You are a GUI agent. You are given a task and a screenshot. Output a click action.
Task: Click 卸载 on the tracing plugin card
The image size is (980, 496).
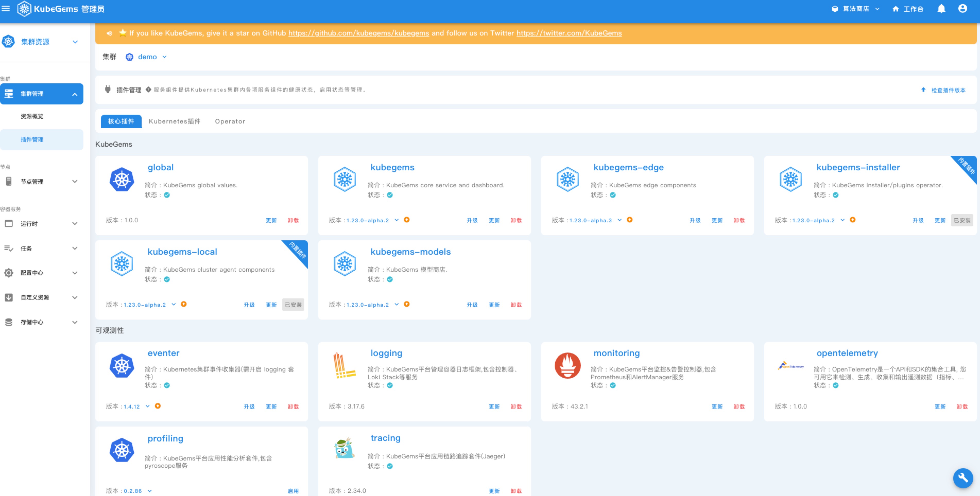click(516, 491)
